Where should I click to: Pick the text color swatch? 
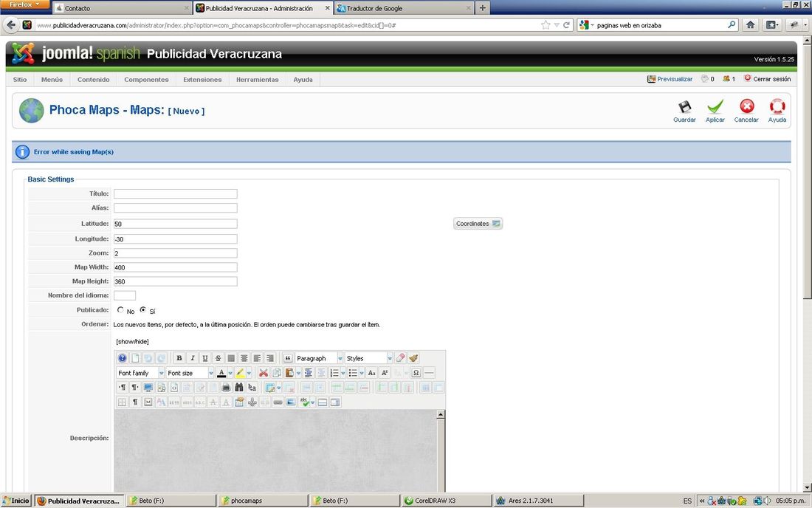pyautogui.click(x=221, y=373)
